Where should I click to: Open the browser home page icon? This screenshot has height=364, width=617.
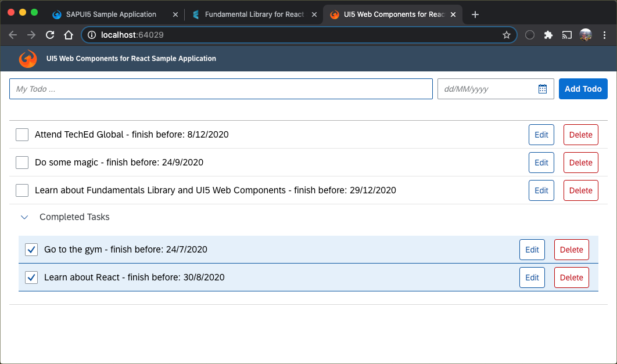coord(69,35)
